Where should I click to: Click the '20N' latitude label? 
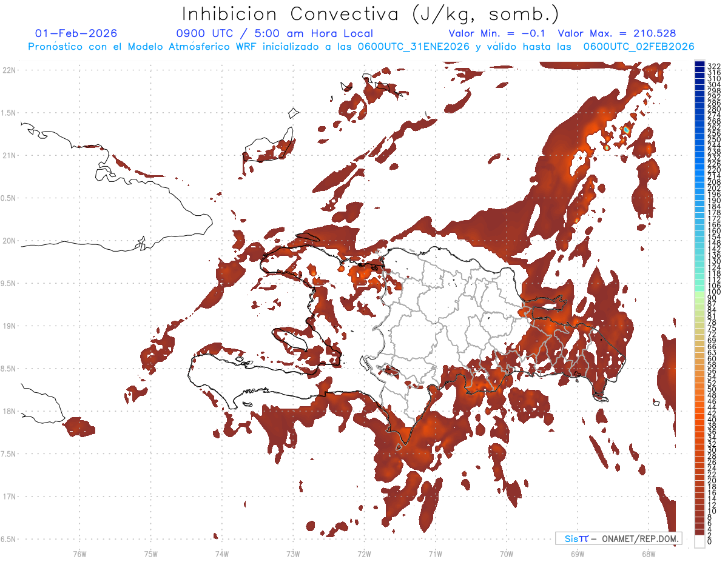(x=8, y=241)
